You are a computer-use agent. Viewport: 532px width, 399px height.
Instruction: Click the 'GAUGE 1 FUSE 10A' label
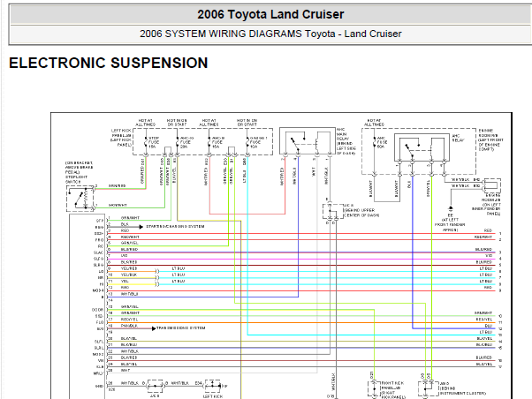(258, 142)
